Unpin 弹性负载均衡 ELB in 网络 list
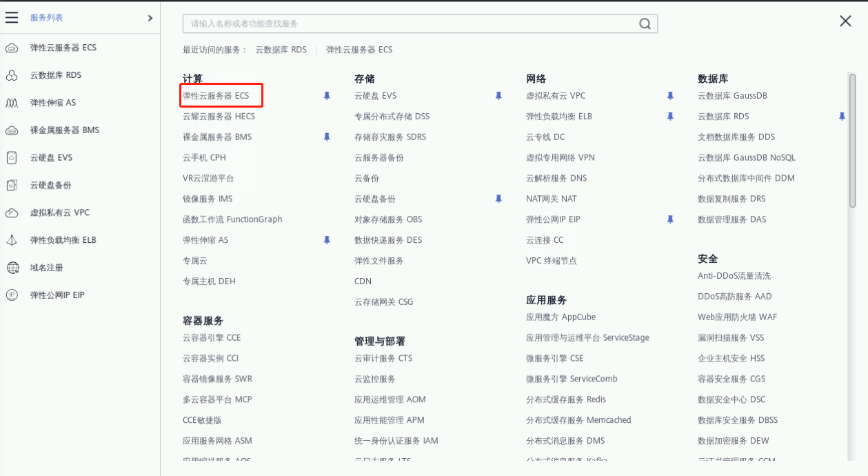This screenshot has height=476, width=868. [670, 117]
